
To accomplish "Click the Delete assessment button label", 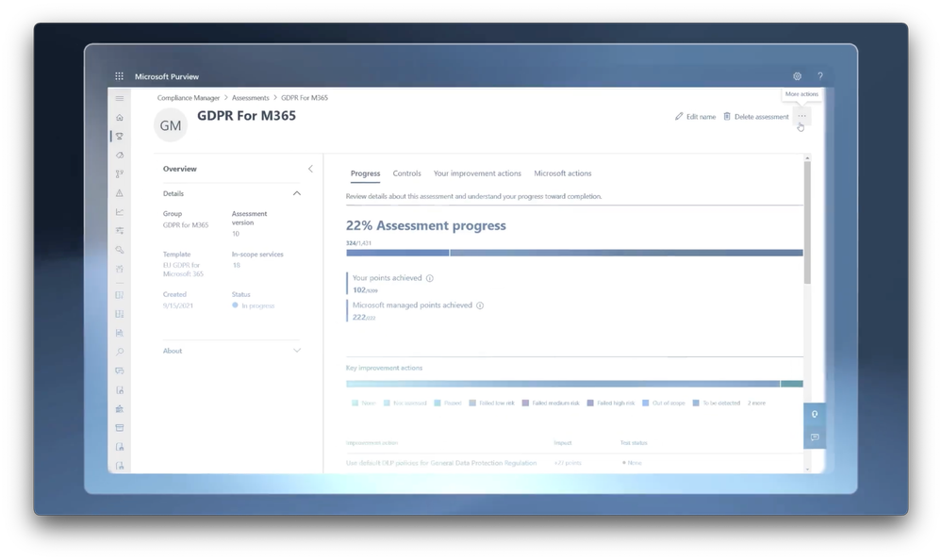I will pos(761,117).
